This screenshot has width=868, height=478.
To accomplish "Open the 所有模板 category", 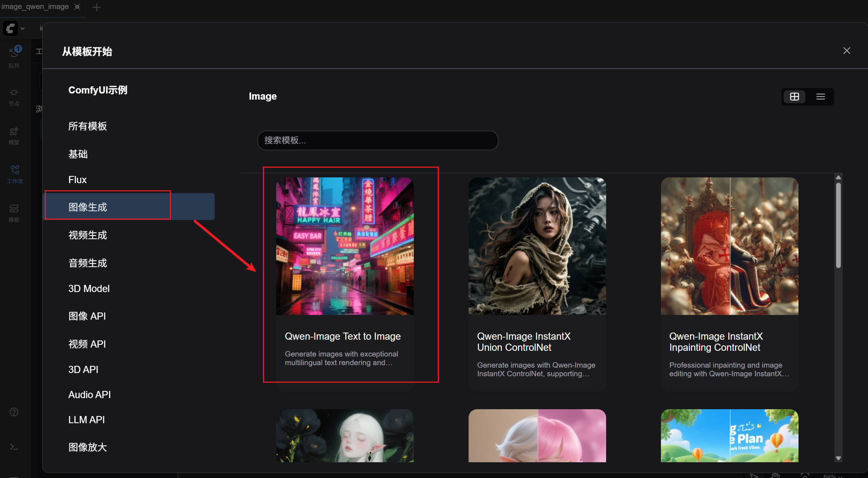I will 88,126.
